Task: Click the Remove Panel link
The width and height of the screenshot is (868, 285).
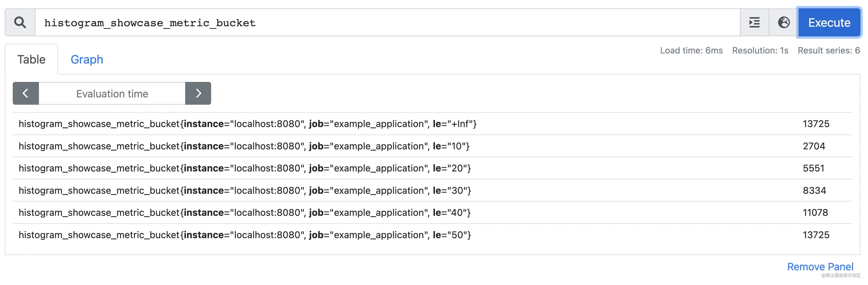Action: click(x=820, y=266)
